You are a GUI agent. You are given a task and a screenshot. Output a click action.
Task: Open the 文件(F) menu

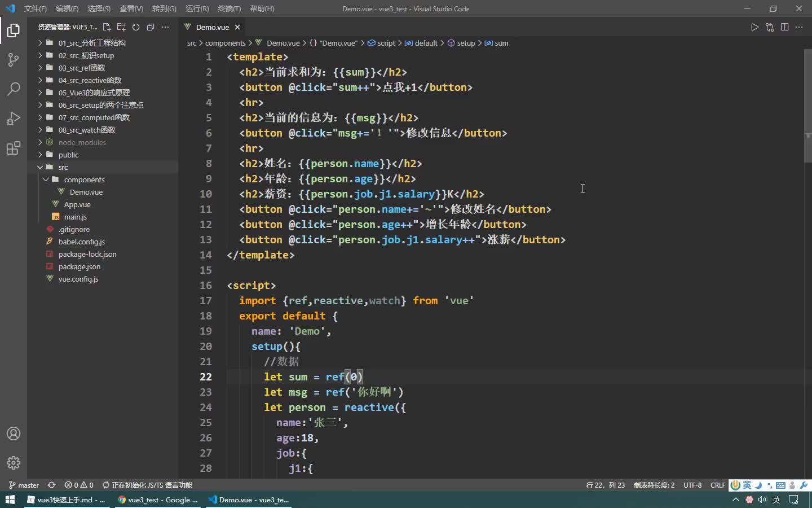click(36, 8)
